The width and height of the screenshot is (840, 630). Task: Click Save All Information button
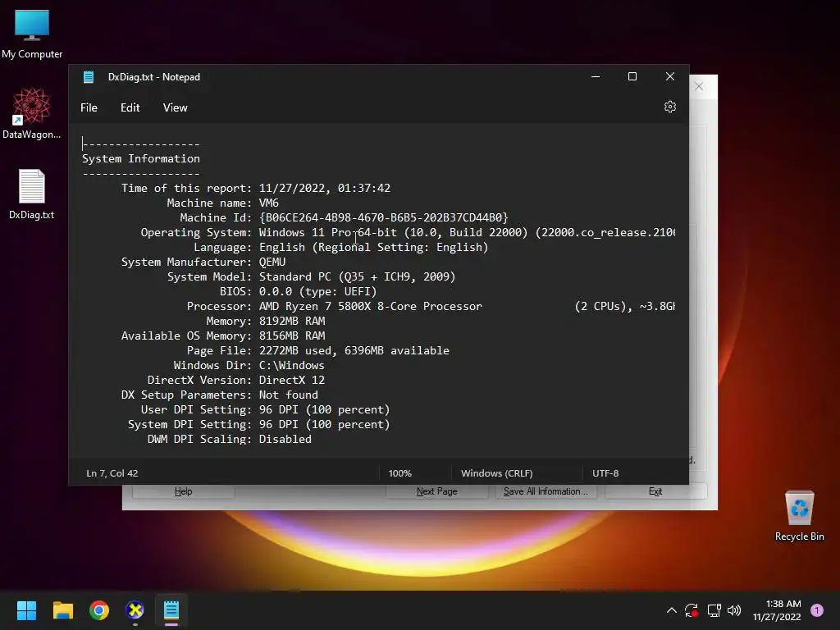tap(546, 491)
